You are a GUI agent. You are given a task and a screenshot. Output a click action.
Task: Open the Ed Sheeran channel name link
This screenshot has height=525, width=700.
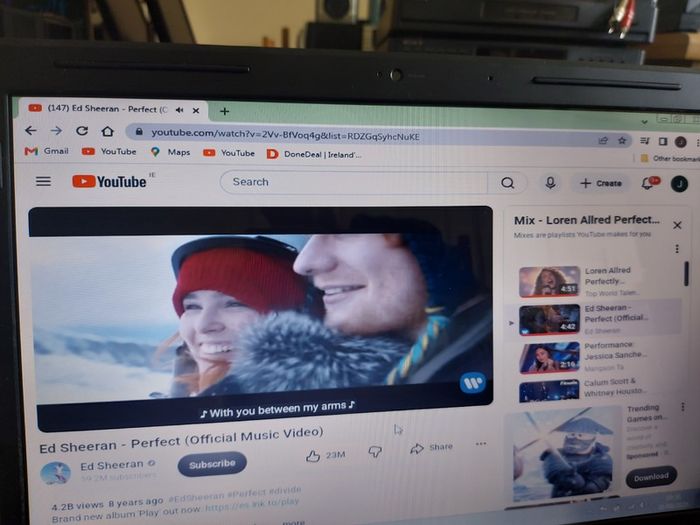112,466
